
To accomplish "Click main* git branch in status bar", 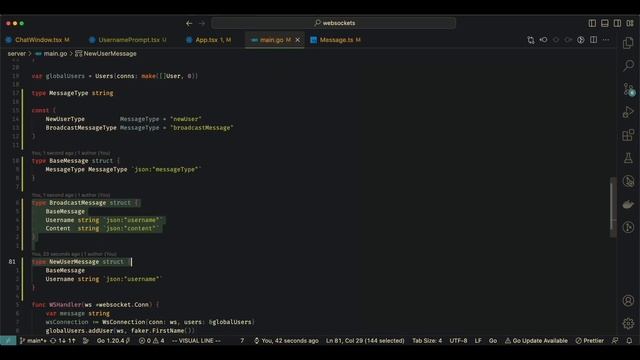I will pyautogui.click(x=33, y=340).
